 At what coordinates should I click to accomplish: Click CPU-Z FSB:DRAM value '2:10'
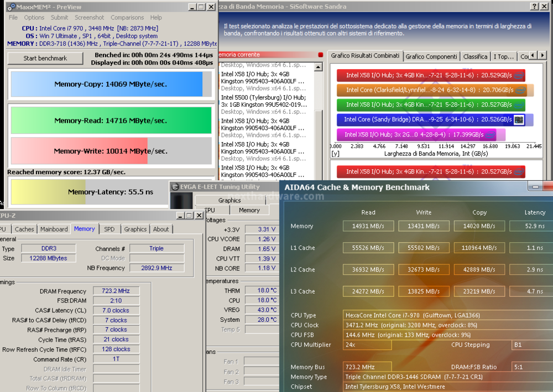(x=116, y=301)
